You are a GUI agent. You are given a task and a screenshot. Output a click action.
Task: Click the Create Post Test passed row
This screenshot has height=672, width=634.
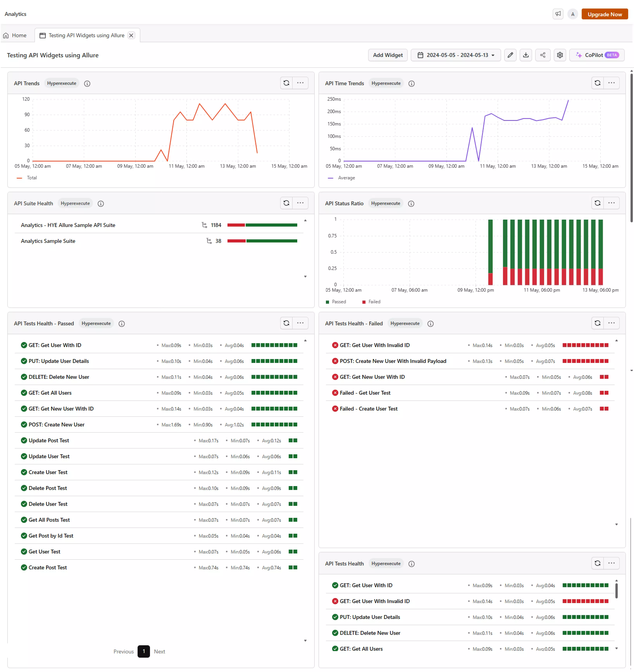coord(158,567)
